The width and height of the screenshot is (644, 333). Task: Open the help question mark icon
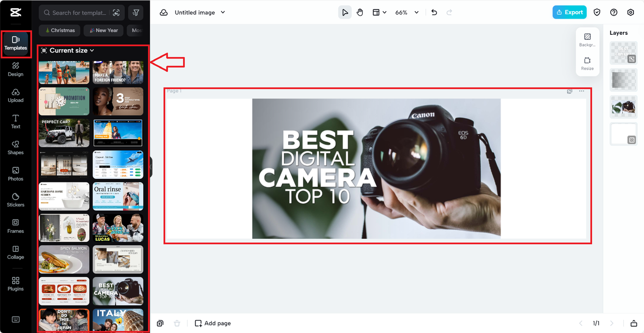pyautogui.click(x=614, y=13)
